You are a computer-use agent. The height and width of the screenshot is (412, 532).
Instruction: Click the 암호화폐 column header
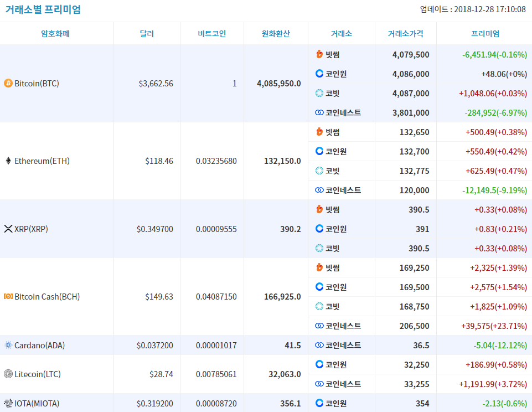(x=55, y=34)
